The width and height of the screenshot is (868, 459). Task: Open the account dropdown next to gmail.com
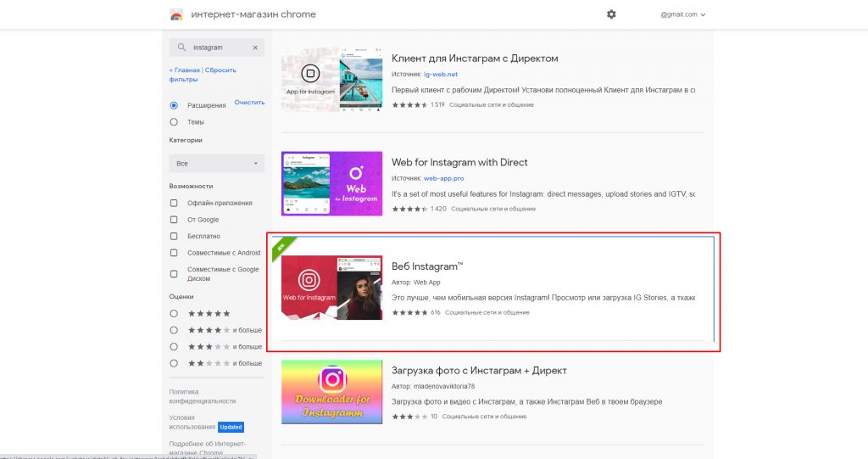coord(703,14)
